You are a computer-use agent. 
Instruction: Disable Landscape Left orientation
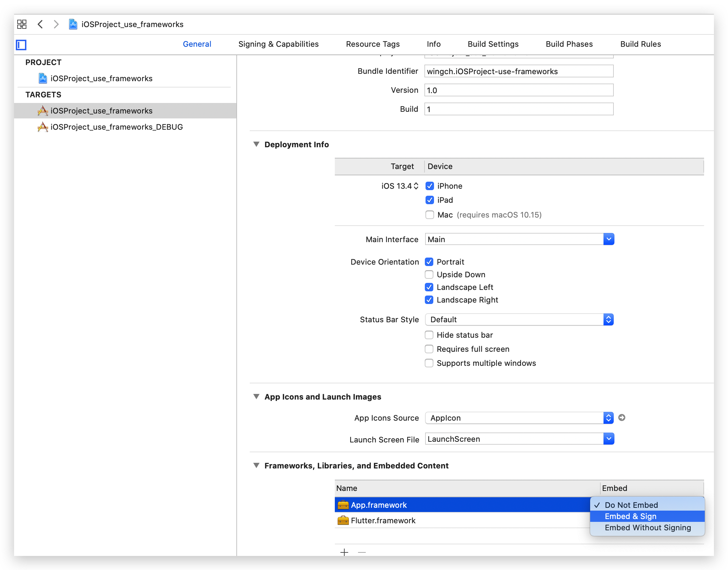429,287
